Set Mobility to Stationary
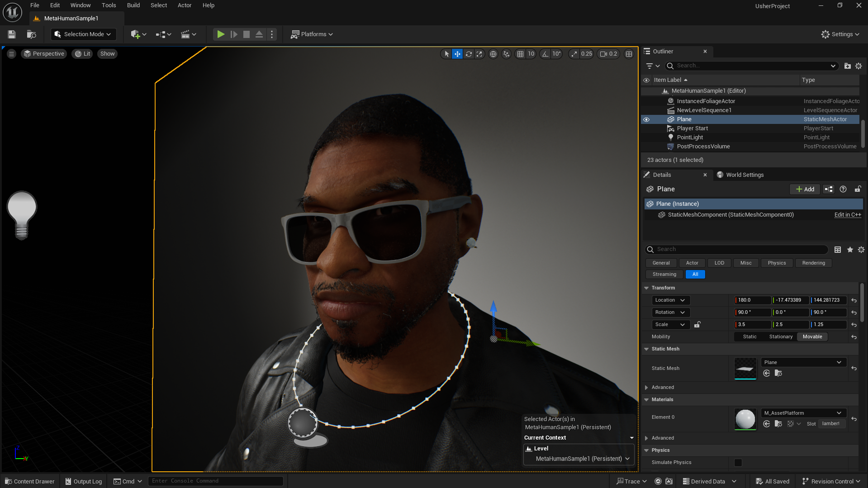This screenshot has width=868, height=488. click(781, 337)
